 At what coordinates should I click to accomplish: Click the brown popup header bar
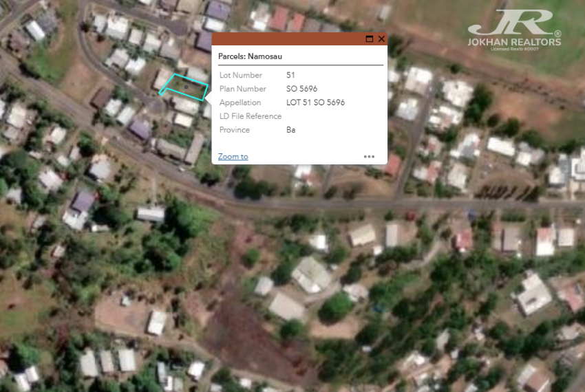[287, 39]
